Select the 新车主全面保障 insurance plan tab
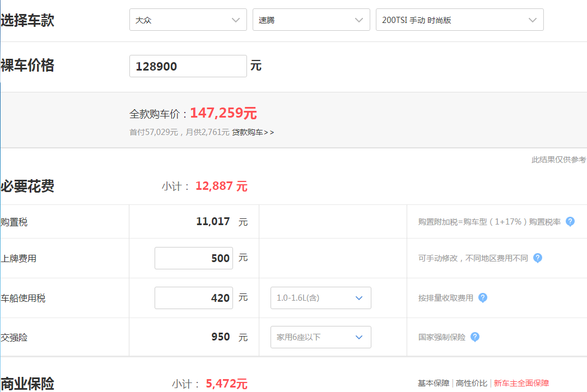This screenshot has height=392, width=587. pyautogui.click(x=521, y=383)
